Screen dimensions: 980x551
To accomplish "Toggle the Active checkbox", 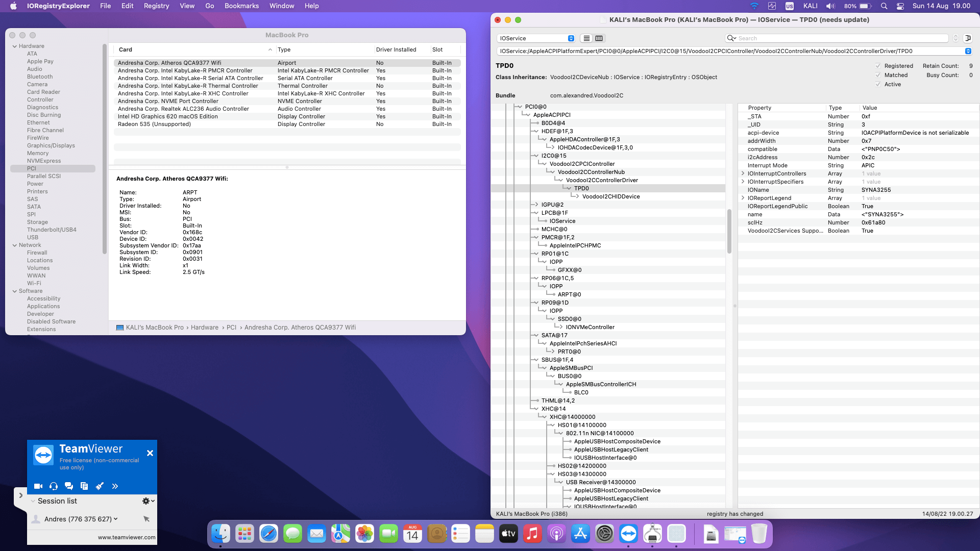I will (x=878, y=84).
